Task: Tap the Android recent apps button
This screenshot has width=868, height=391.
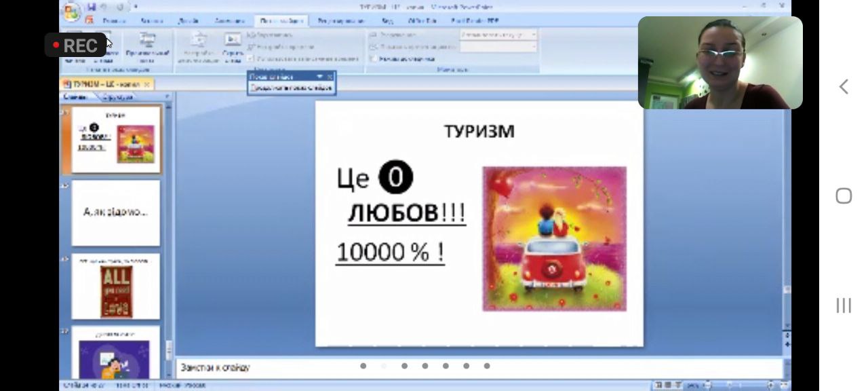Action: pos(844,305)
